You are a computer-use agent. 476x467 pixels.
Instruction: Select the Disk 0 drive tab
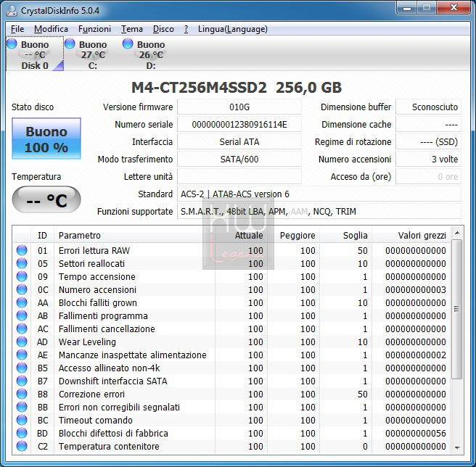coord(35,54)
